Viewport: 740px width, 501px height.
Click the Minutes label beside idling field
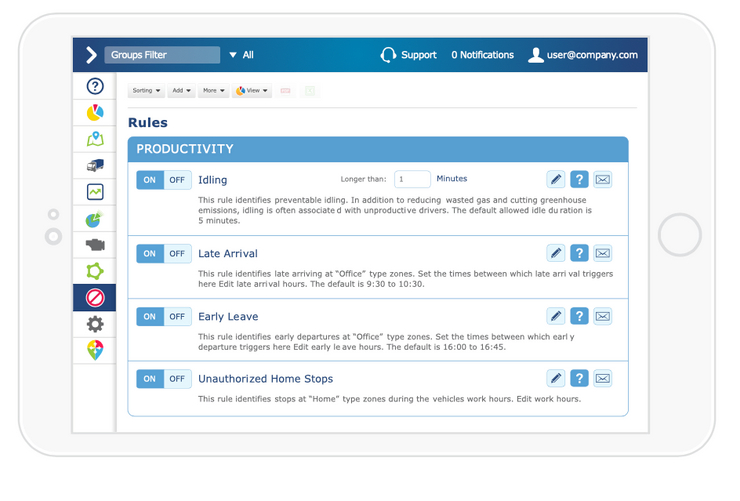452,179
